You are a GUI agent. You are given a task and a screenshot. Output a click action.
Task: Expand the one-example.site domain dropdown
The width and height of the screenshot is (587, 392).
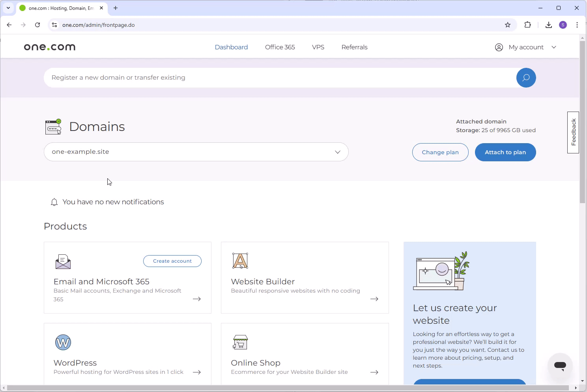337,152
